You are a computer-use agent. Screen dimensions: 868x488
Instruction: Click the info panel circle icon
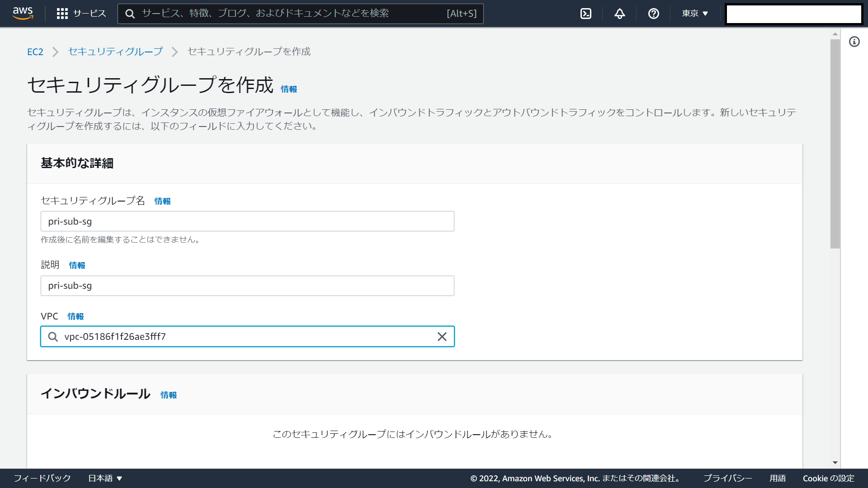854,42
